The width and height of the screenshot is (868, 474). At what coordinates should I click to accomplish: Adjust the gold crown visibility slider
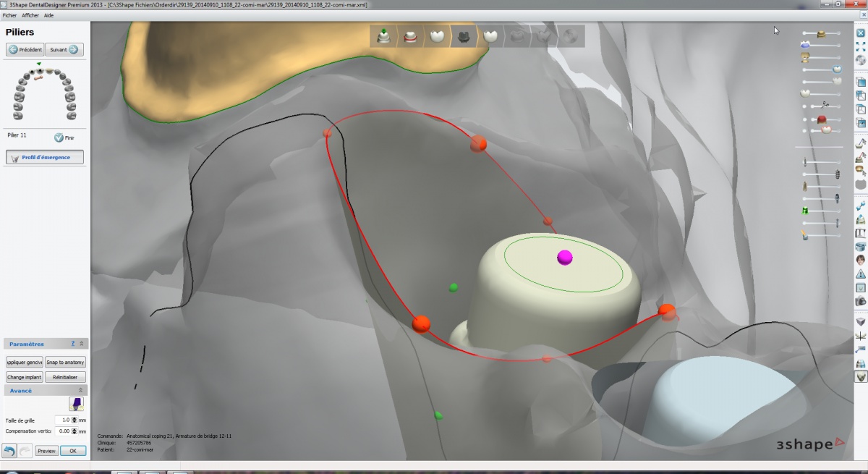[822, 33]
